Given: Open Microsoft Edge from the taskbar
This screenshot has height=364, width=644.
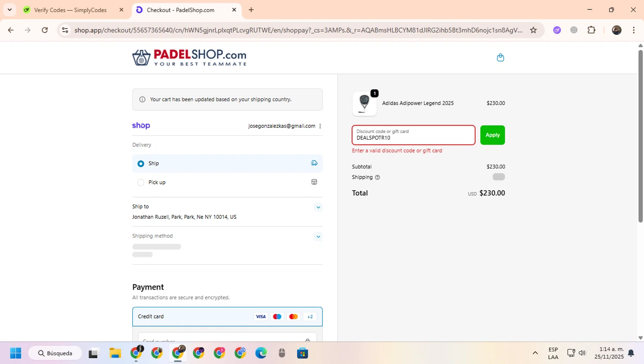Looking at the screenshot, I should tap(261, 353).
